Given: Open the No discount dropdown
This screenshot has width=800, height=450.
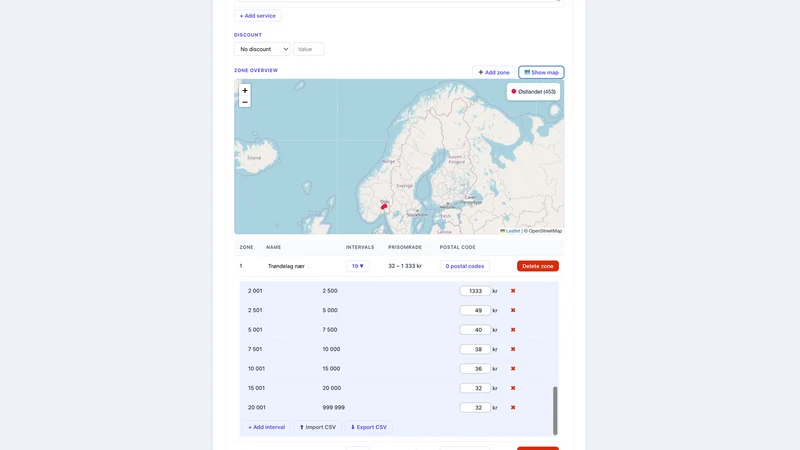Looking at the screenshot, I should pyautogui.click(x=262, y=49).
